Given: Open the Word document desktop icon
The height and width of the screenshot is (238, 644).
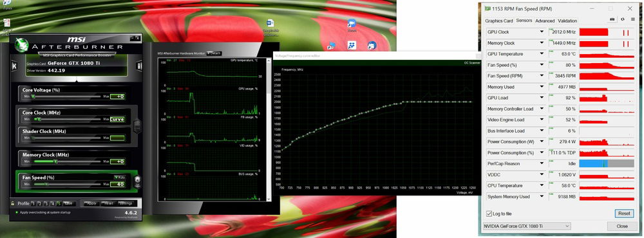Looking at the screenshot, I should point(270,26).
